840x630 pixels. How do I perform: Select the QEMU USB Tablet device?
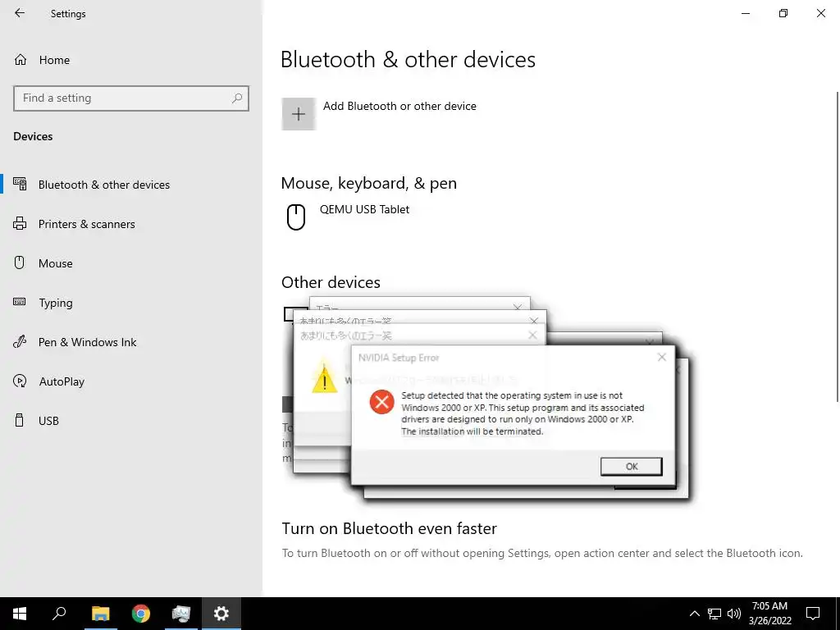[364, 209]
